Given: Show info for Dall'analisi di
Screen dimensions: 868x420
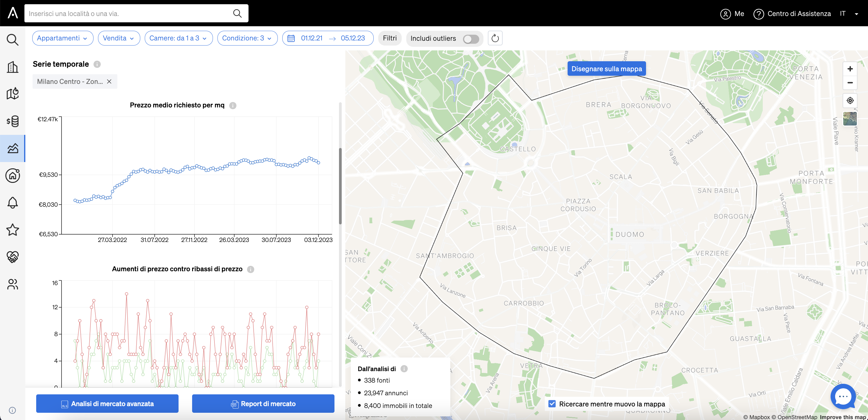Looking at the screenshot, I should pos(404,369).
